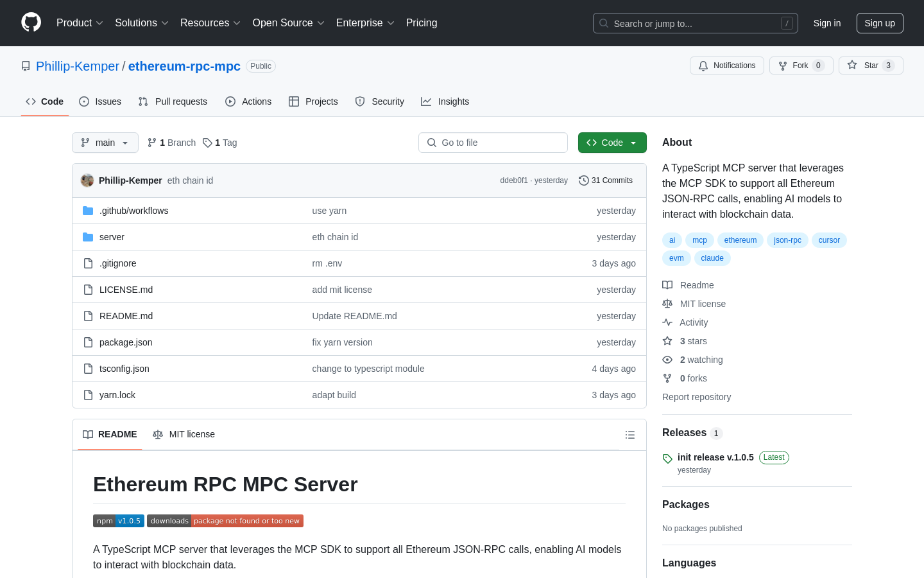View the 1 Tag list
This screenshot has height=578, width=924.
tap(220, 143)
